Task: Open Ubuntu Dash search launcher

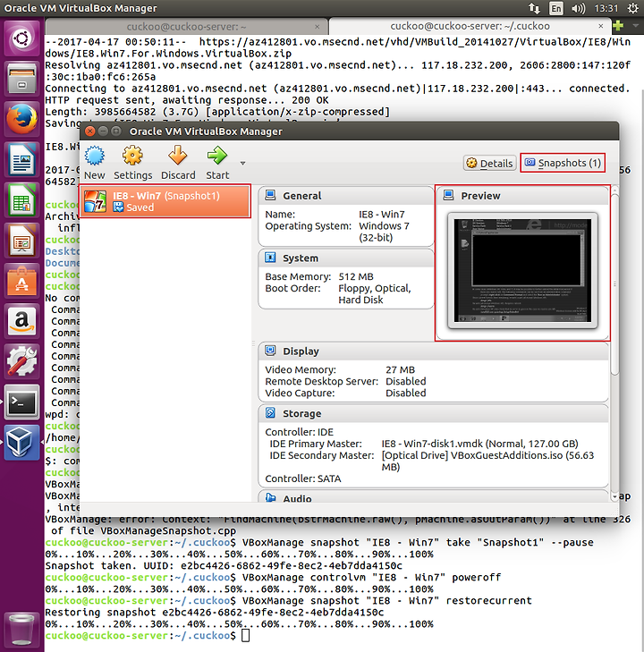Action: [21, 39]
